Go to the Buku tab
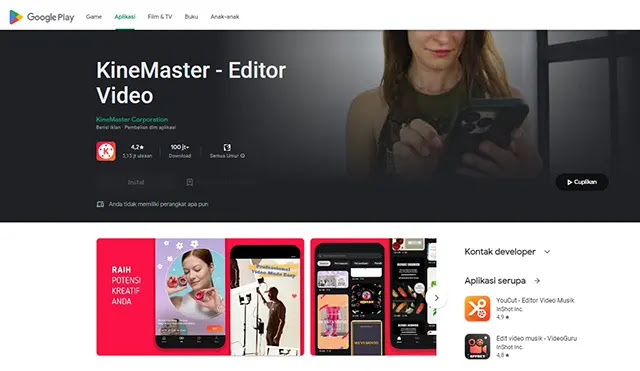 (x=191, y=17)
